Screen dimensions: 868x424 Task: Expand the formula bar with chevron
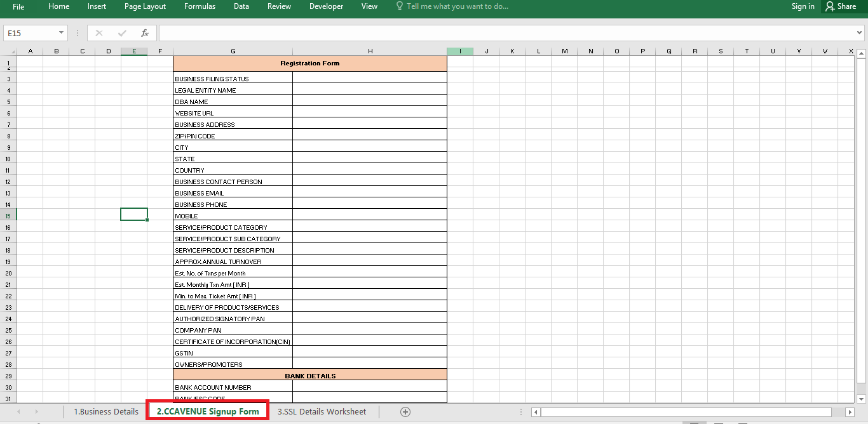coord(860,33)
